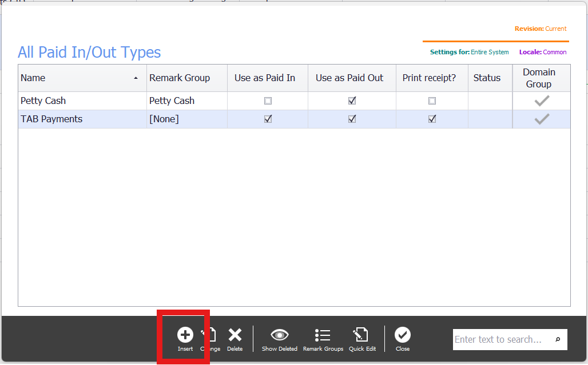Click the All Paid In/Out Types heading
The width and height of the screenshot is (588, 365).
89,53
